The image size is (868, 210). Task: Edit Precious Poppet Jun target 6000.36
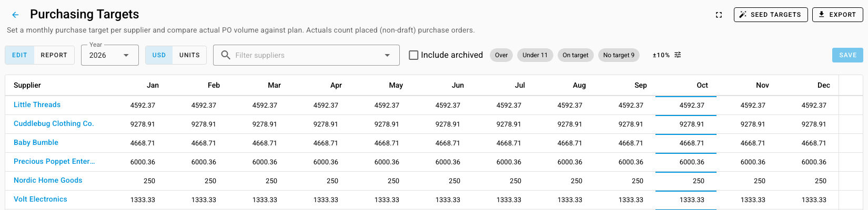[448, 162]
